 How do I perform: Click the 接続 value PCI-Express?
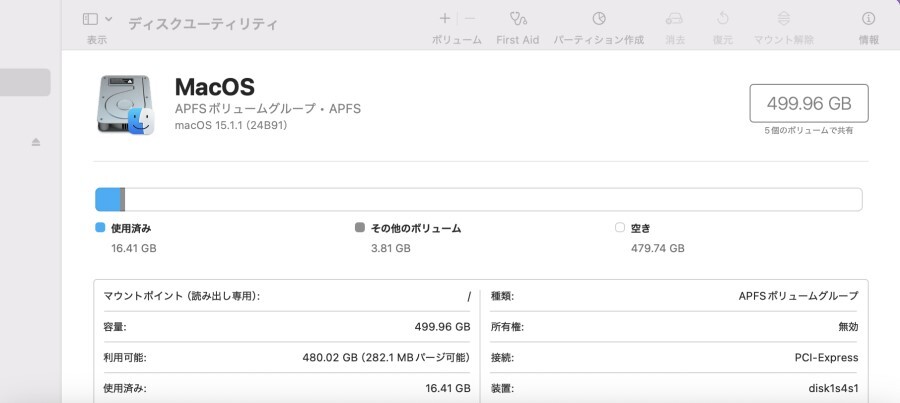pos(827,358)
